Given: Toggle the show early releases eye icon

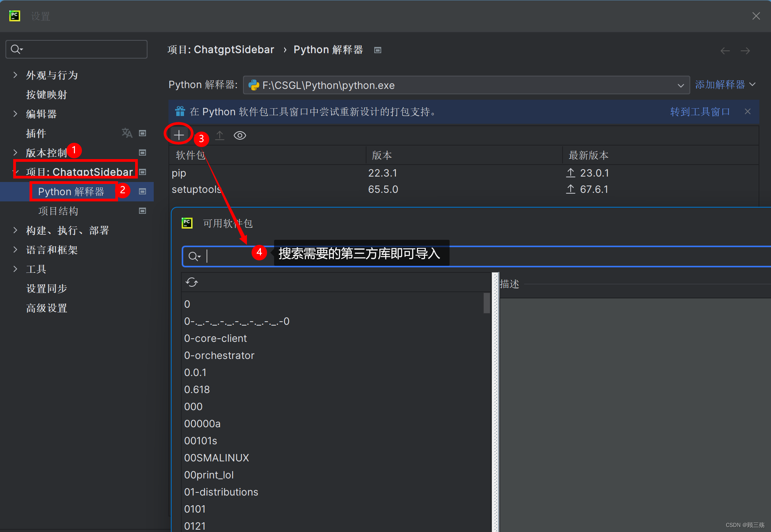Looking at the screenshot, I should tap(240, 135).
